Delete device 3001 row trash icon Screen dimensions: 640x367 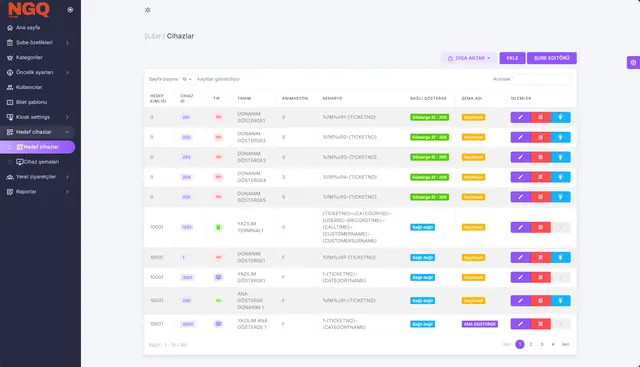point(540,278)
